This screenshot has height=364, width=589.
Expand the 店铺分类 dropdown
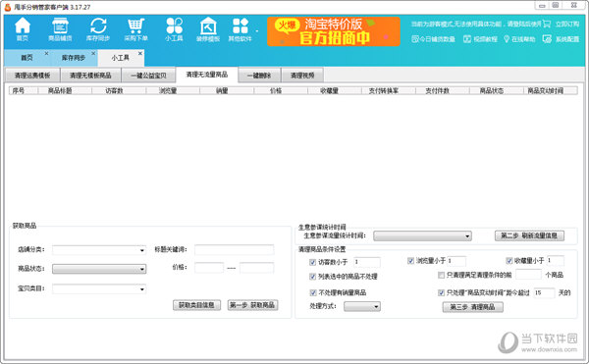click(99, 250)
